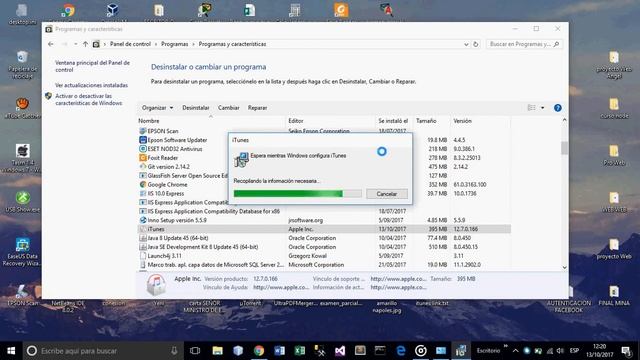The image size is (640, 360).
Task: Open EaseUS Data Recovery desktop icon
Action: point(22,252)
